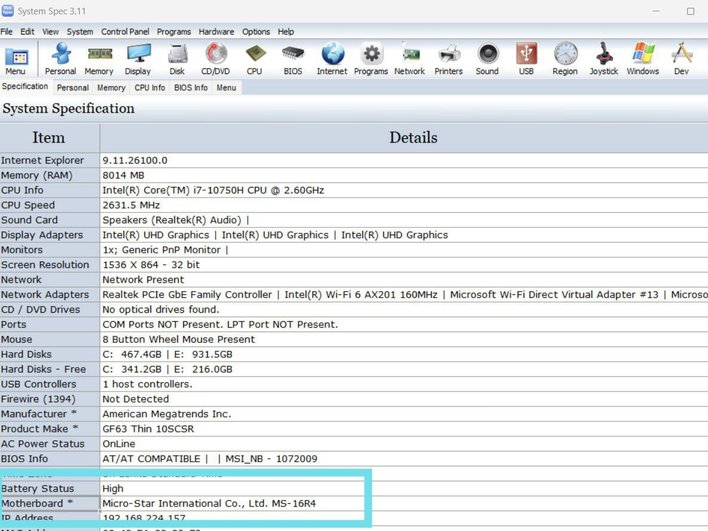The width and height of the screenshot is (708, 531).
Task: Maximize the System Spec window
Action: [690, 11]
